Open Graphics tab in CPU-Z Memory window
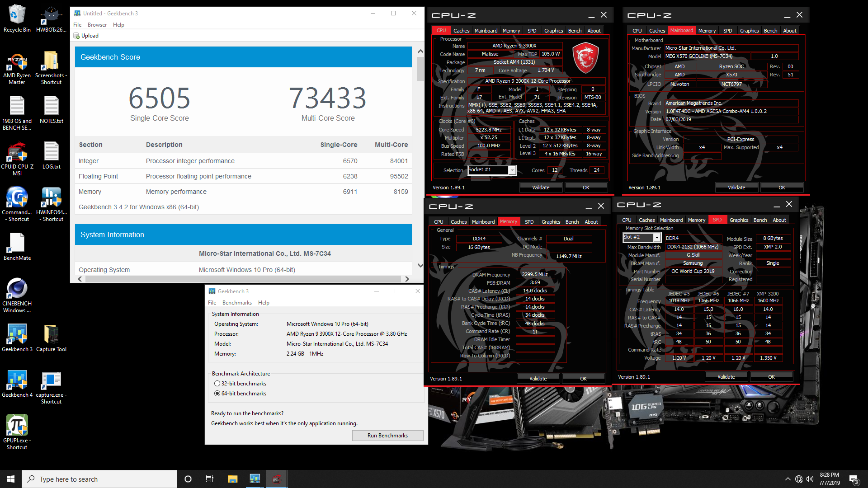868x488 pixels. 551,222
